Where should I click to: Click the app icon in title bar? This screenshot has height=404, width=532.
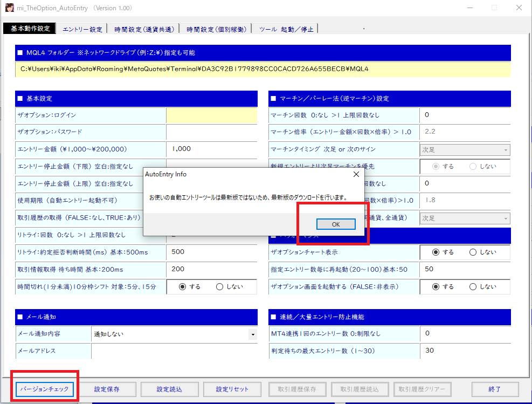(9, 8)
